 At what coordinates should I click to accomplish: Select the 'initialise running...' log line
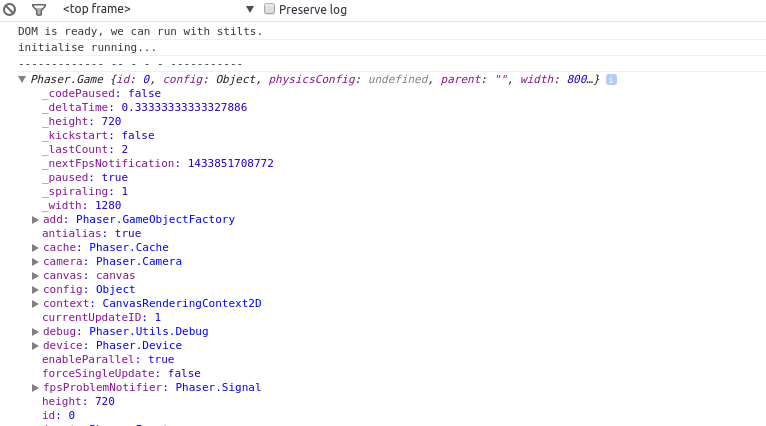[x=87, y=47]
